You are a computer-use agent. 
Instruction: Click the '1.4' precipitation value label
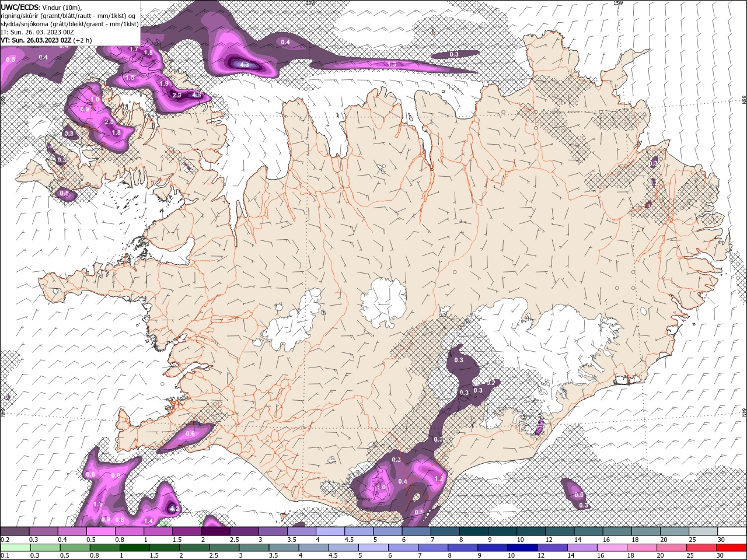[x=148, y=520]
